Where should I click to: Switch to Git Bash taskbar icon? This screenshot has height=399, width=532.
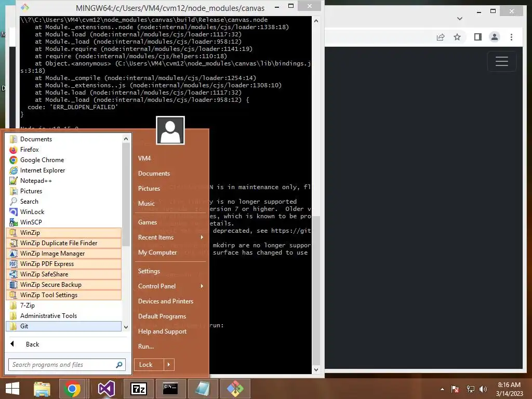[235, 389]
